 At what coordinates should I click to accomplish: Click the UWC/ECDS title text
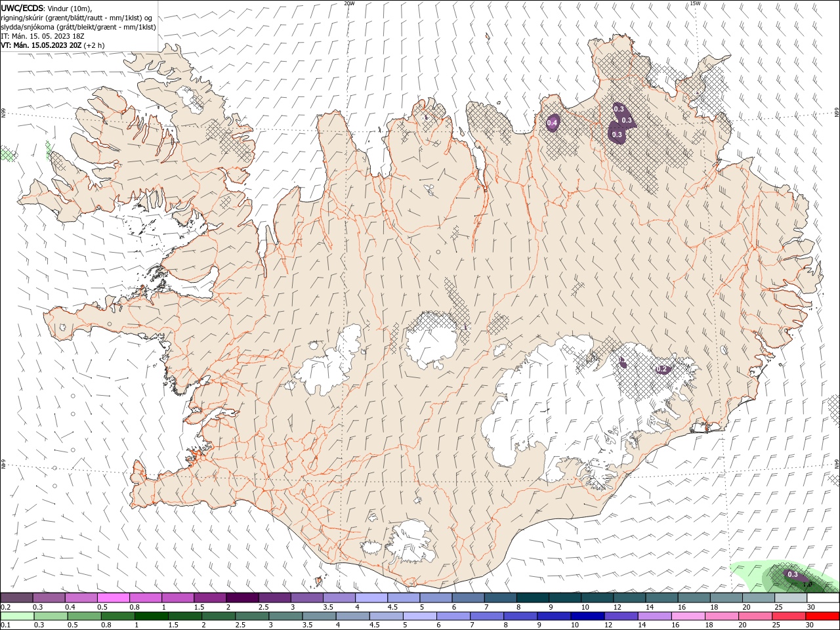22,8
